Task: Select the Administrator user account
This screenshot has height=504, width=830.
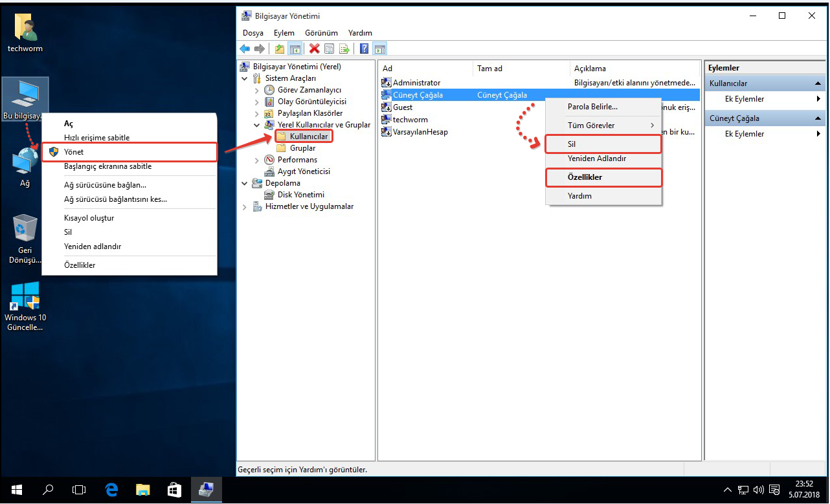Action: pyautogui.click(x=416, y=83)
